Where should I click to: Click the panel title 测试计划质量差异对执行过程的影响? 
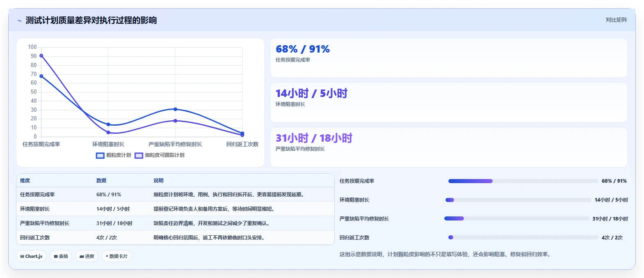[x=91, y=21]
